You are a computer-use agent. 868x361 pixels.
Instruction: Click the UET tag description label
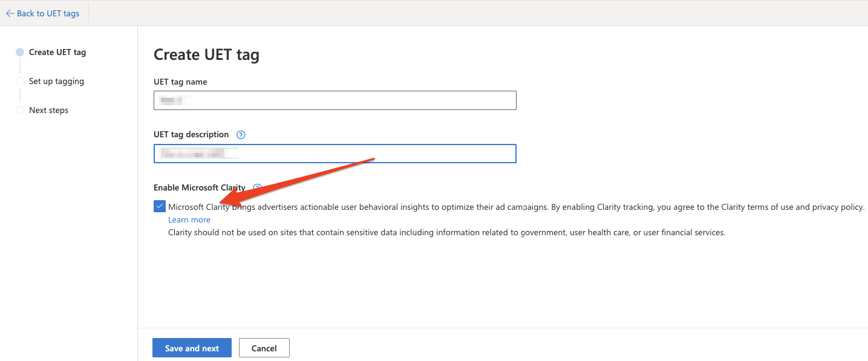tap(191, 134)
